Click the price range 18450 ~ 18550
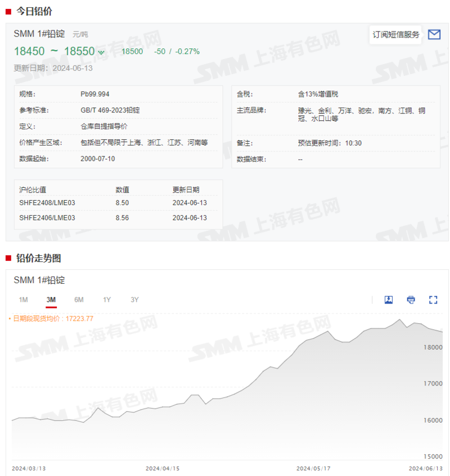The width and height of the screenshot is (450, 476). (x=55, y=51)
